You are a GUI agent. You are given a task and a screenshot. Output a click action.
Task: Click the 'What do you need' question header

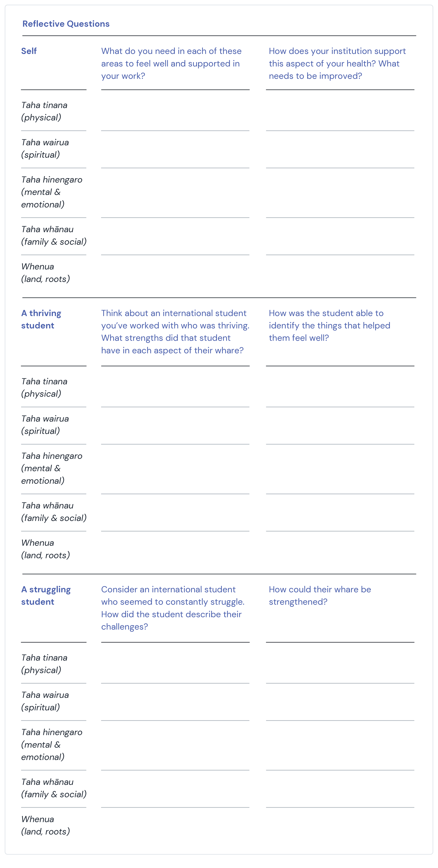point(171,64)
